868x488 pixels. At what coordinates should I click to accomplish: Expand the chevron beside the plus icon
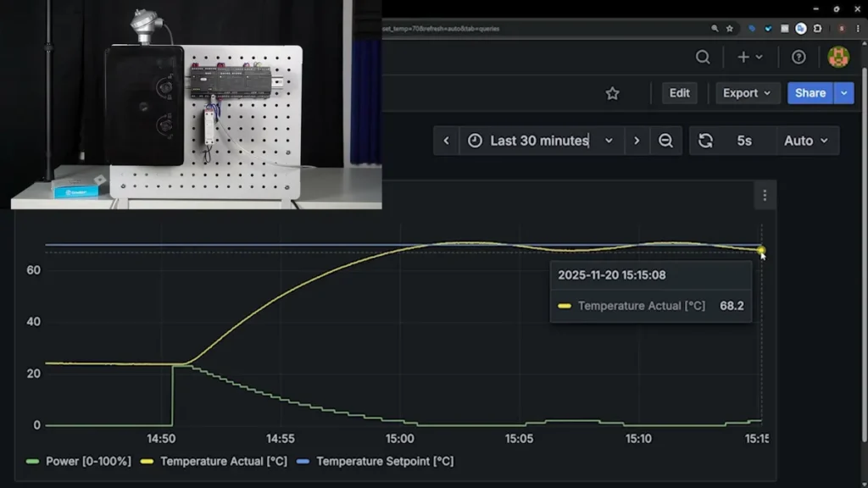[759, 57]
